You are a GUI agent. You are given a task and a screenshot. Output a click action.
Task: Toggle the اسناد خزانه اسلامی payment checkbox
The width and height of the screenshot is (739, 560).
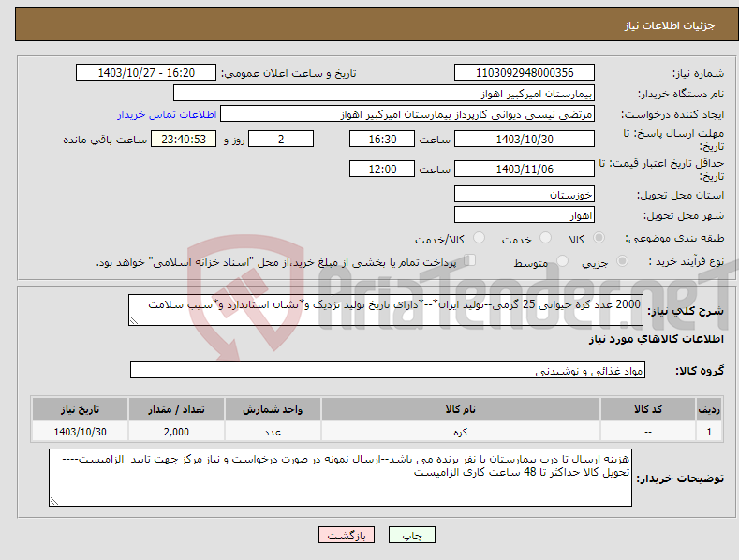point(469,259)
